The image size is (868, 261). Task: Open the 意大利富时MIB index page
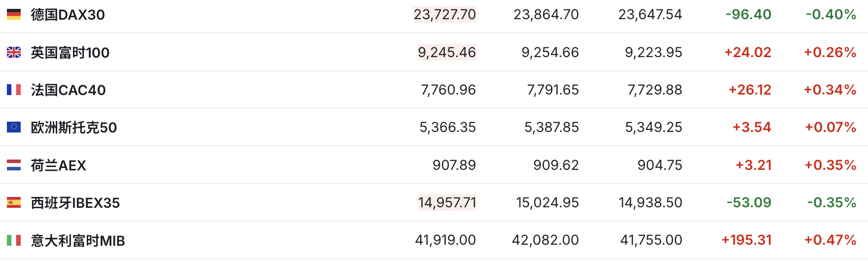click(78, 241)
